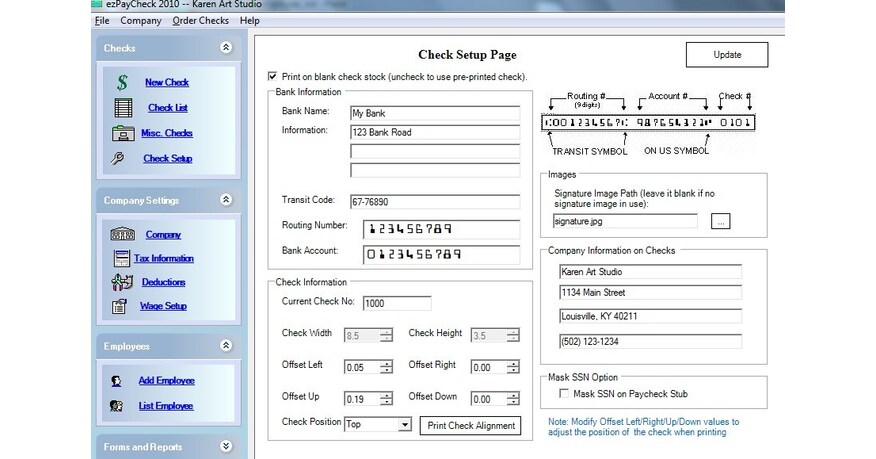Go to the Company settings link

tap(163, 235)
